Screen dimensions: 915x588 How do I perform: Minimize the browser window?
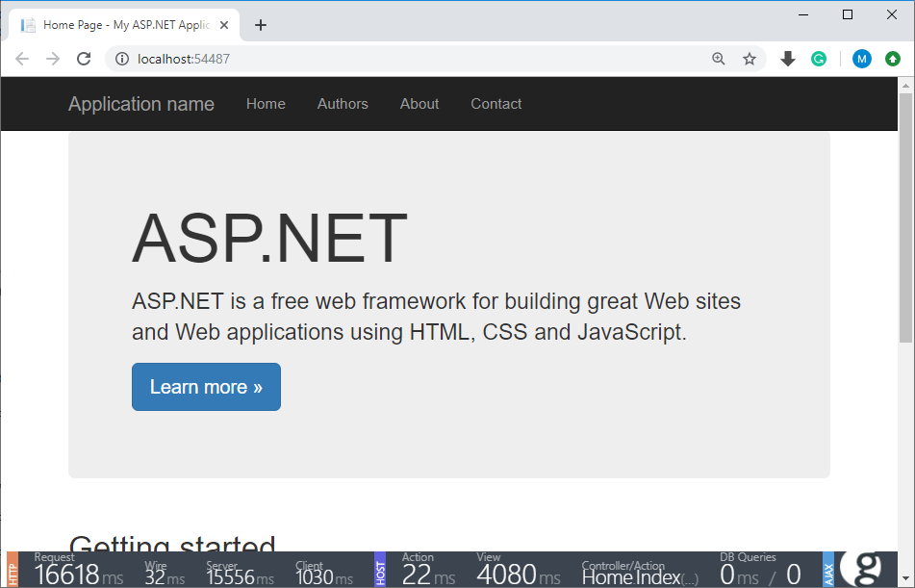[803, 14]
